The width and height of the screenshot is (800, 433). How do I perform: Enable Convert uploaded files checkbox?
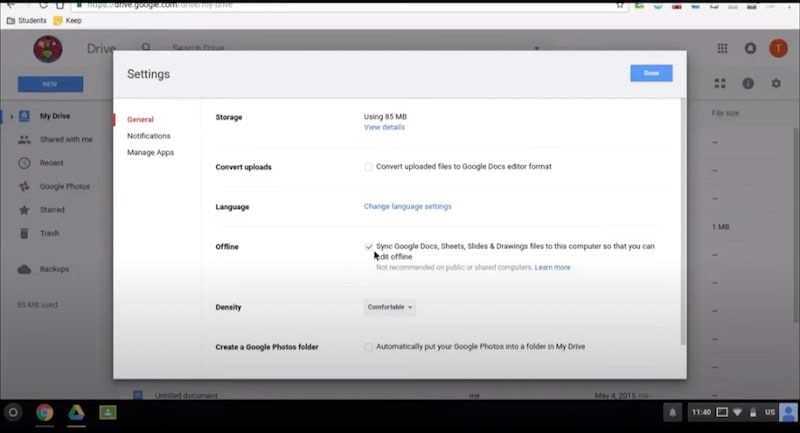[x=368, y=167]
